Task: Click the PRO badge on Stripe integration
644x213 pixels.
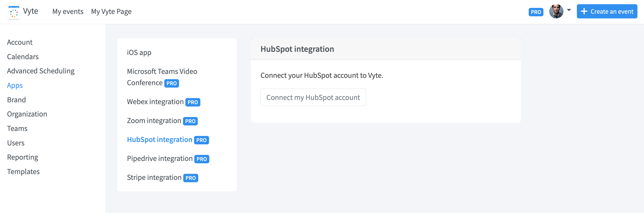Action: (191, 178)
